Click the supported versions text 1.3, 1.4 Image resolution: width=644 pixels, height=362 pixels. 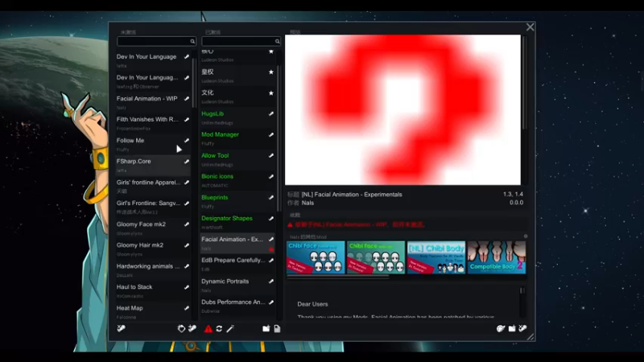[x=513, y=194]
